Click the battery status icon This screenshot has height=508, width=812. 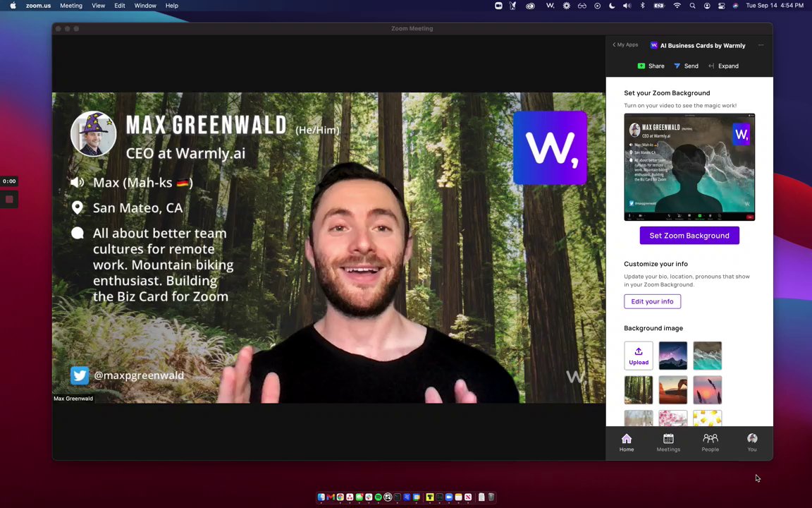pyautogui.click(x=659, y=6)
